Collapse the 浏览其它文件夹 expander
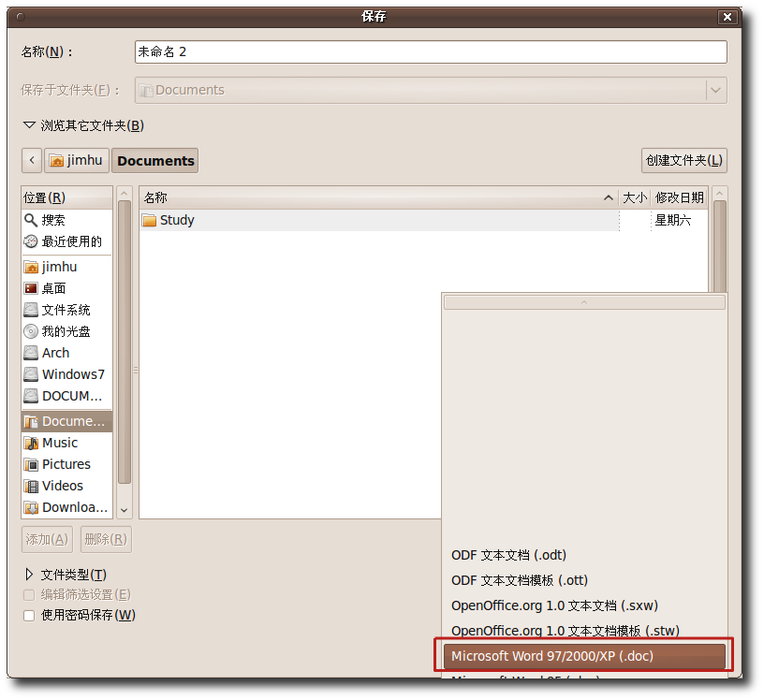Image resolution: width=764 pixels, height=700 pixels. 29,125
